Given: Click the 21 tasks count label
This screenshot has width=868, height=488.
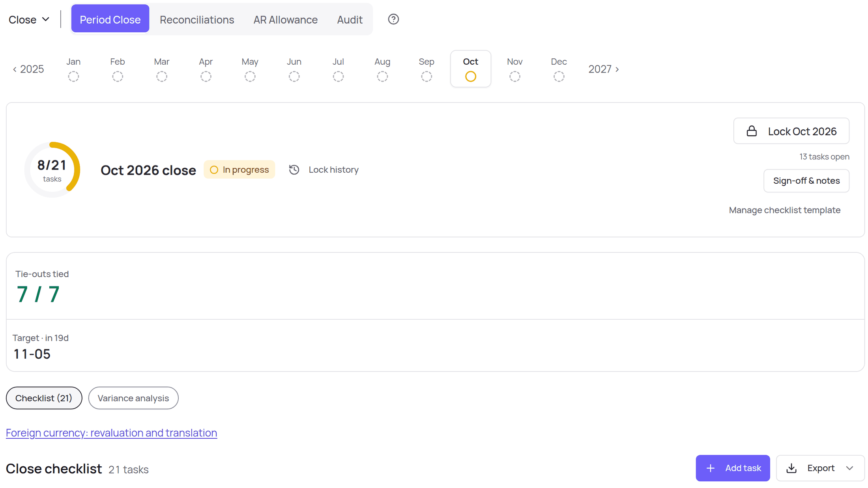Looking at the screenshot, I should tap(129, 469).
